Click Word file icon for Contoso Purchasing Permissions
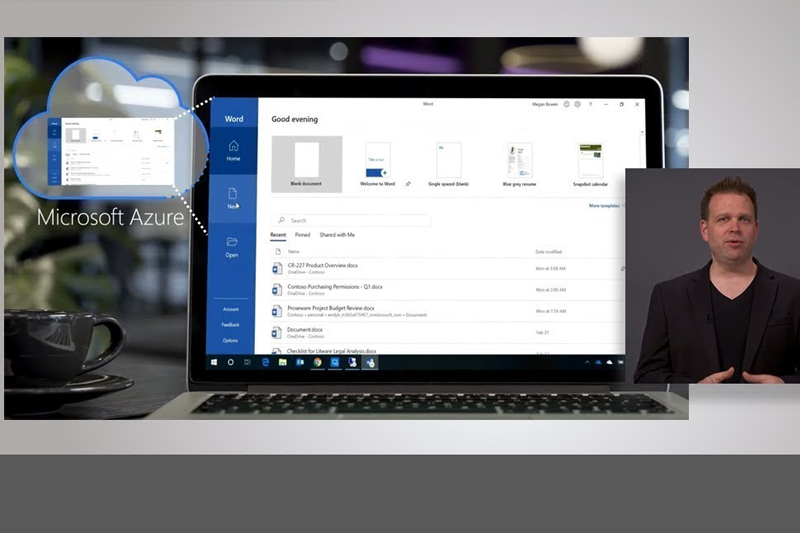Screen dimensions: 800x533 277,290
